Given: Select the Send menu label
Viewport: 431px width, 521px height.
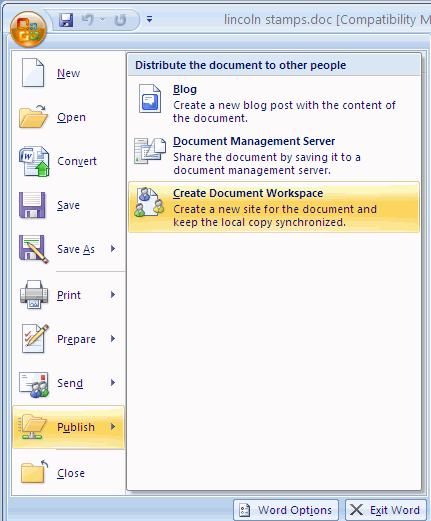Looking at the screenshot, I should 70,383.
